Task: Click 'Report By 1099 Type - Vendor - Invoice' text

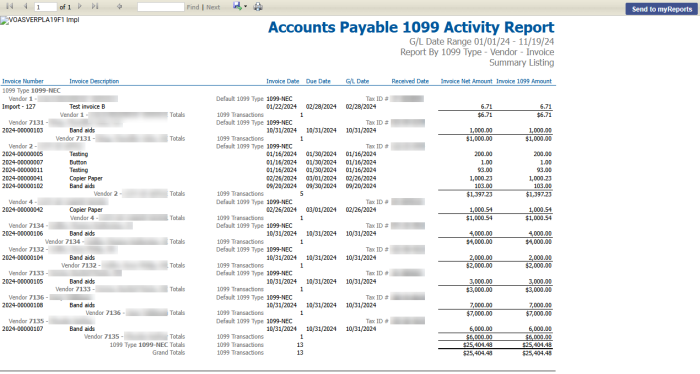Action: (477, 52)
